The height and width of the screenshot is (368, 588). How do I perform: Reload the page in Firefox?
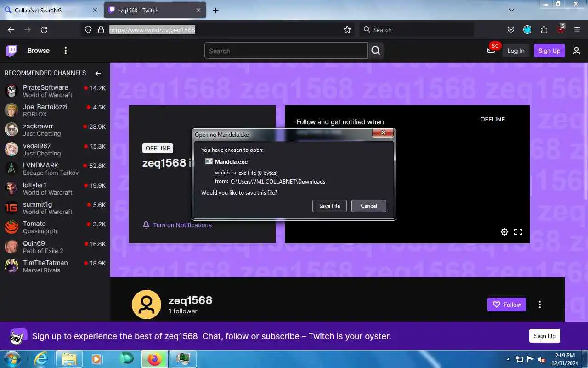(44, 29)
